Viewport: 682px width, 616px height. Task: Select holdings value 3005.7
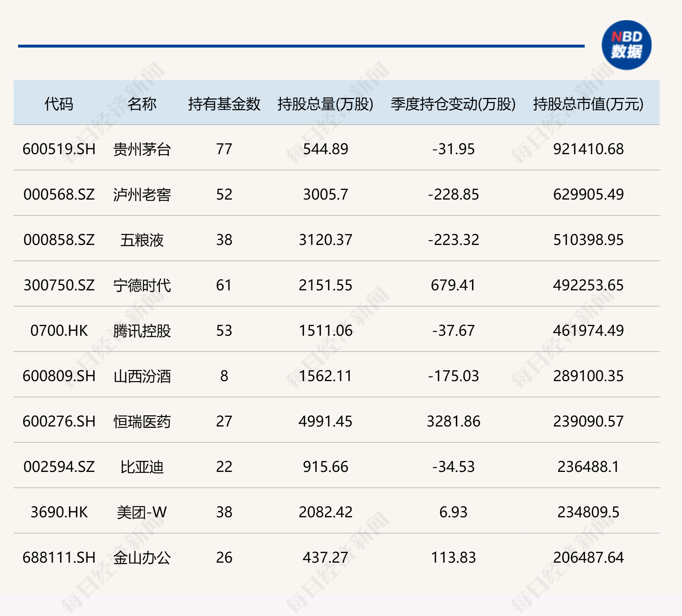point(325,195)
